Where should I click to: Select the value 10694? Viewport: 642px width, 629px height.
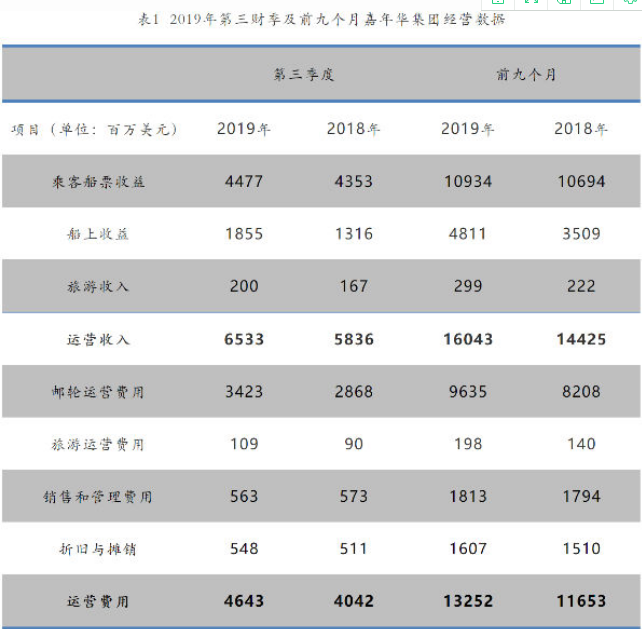click(581, 181)
